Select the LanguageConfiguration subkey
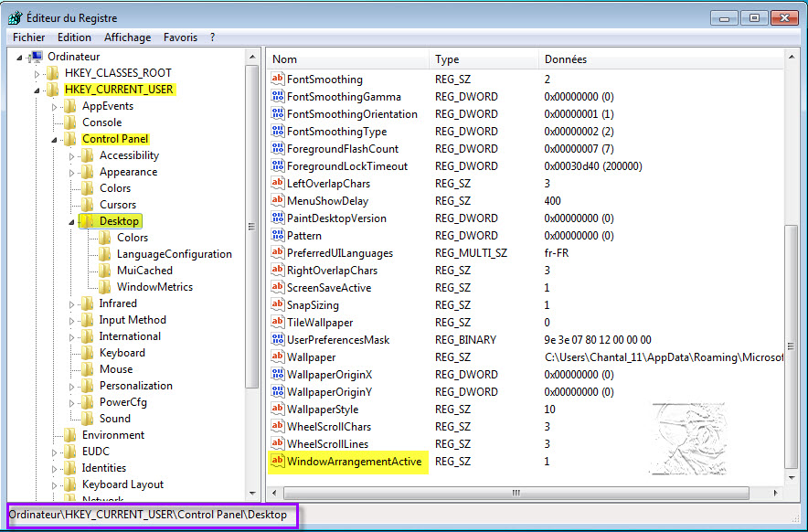 [x=175, y=254]
